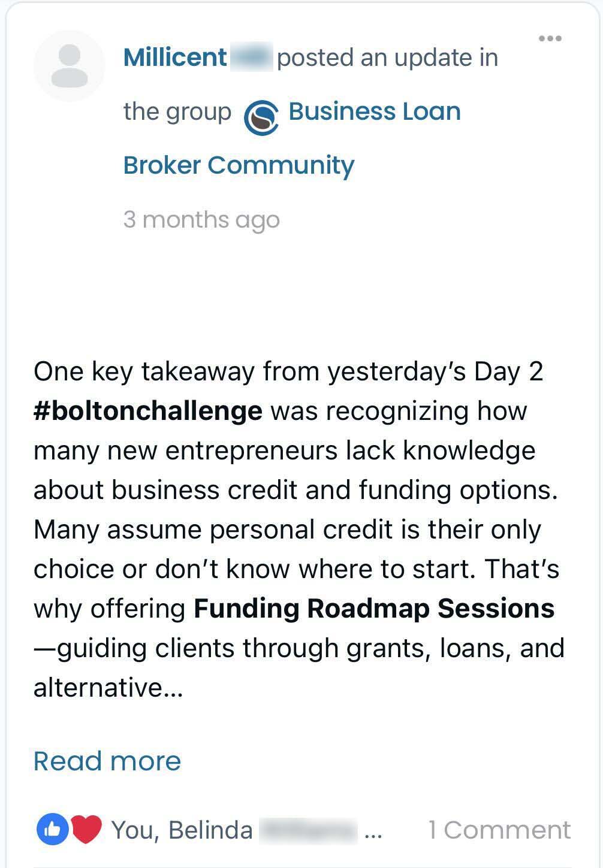Click the 3 months ago timestamp
Viewport: 603px width, 868px height.
click(x=201, y=220)
